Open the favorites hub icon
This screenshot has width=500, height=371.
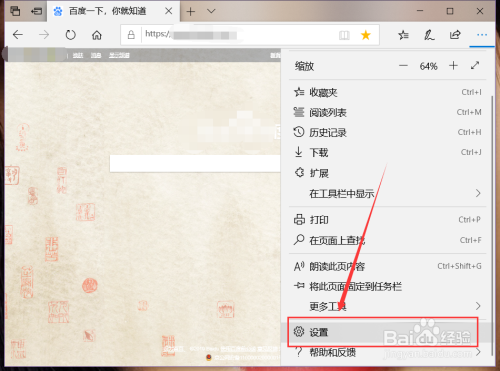tap(403, 35)
